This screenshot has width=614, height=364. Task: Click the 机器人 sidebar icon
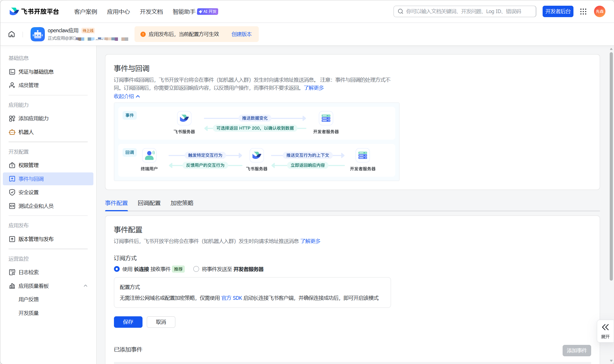(12, 132)
